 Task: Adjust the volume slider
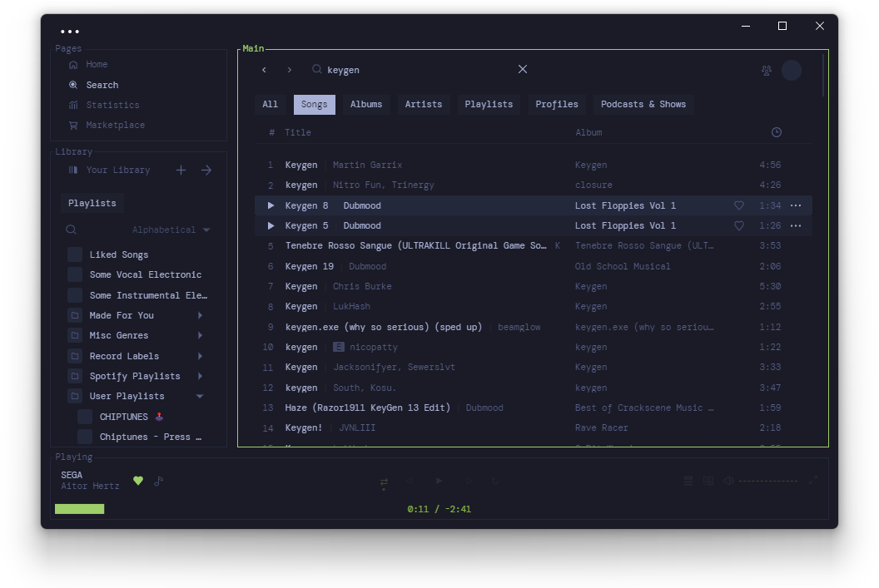(768, 481)
